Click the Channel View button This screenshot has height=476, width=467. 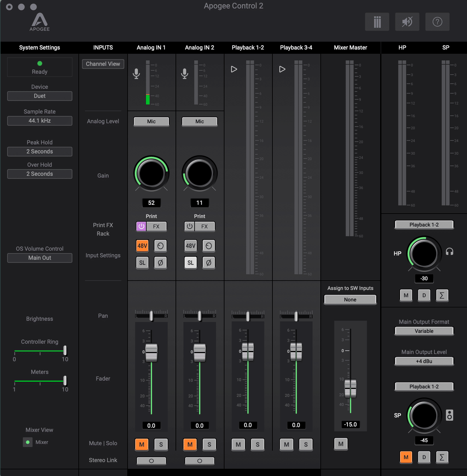[103, 64]
